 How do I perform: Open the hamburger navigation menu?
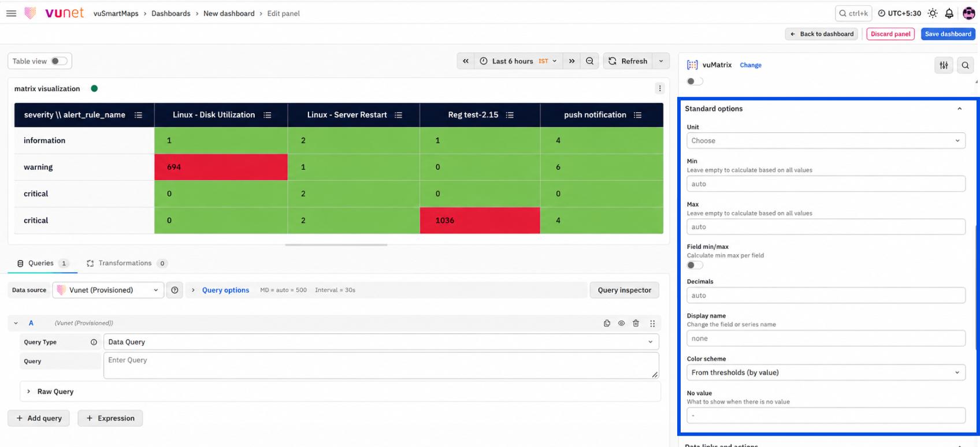point(11,13)
